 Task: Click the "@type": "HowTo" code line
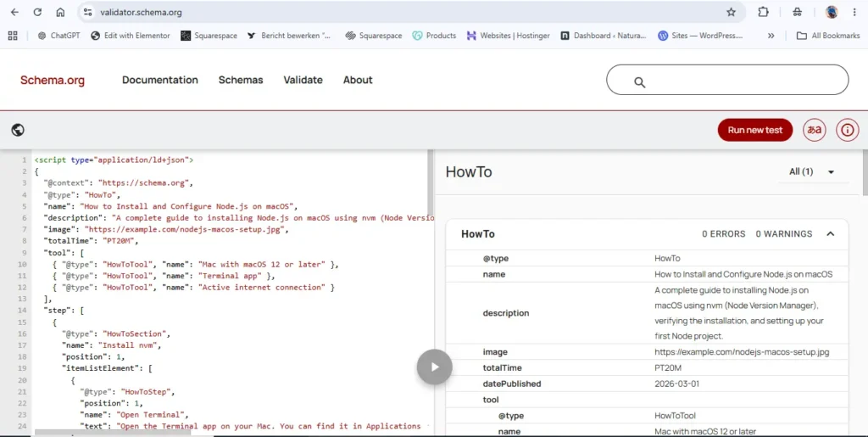coord(82,194)
